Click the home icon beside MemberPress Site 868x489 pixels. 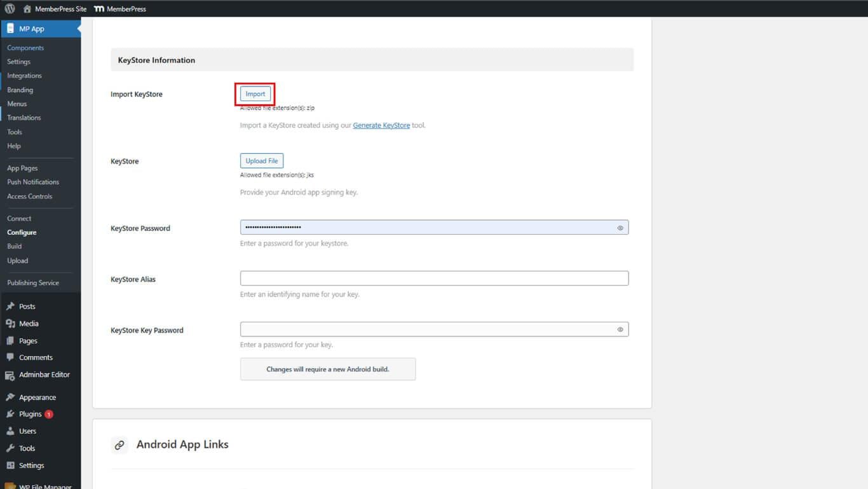pos(27,9)
